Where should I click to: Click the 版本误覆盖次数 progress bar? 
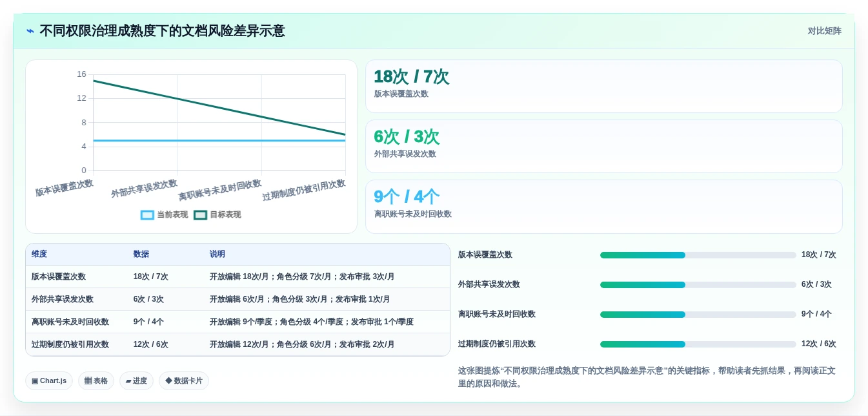click(698, 255)
